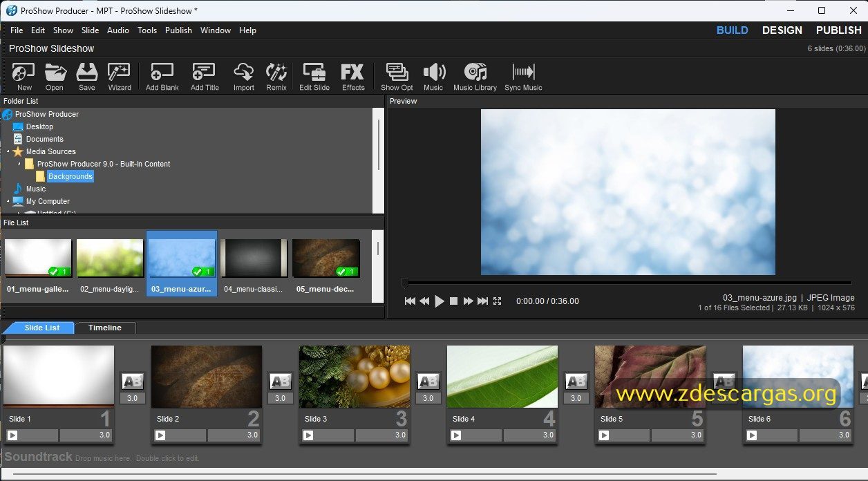The width and height of the screenshot is (868, 481).
Task: Click the Music speaker icon
Action: 433,77
